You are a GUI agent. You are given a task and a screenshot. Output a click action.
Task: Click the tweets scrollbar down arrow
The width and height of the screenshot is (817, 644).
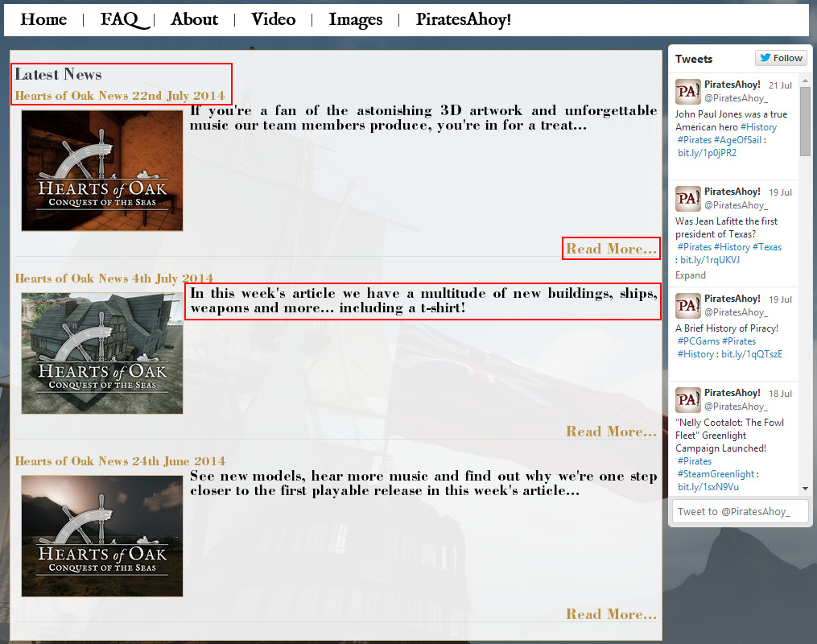coord(805,489)
